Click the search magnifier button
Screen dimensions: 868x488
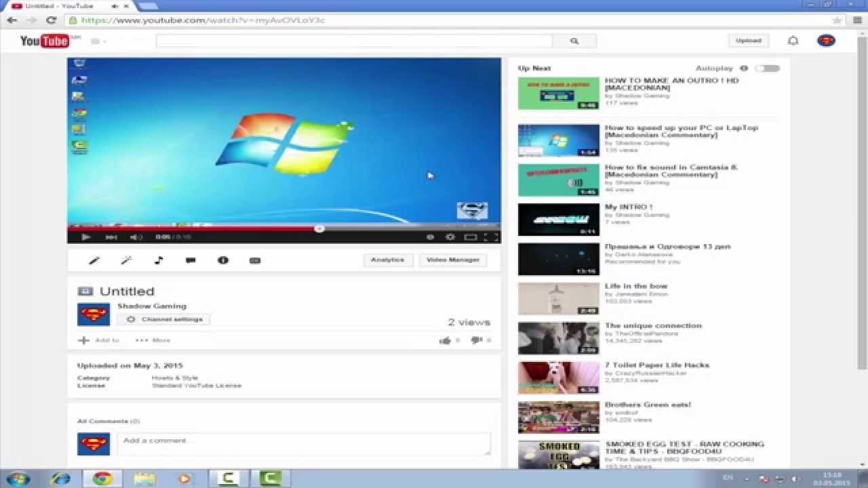point(574,41)
